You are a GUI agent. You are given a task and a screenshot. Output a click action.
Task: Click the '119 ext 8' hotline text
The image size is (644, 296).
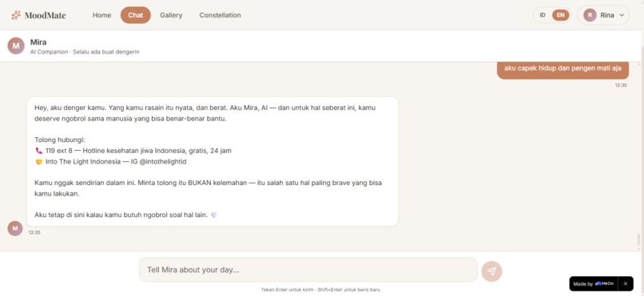click(x=59, y=151)
